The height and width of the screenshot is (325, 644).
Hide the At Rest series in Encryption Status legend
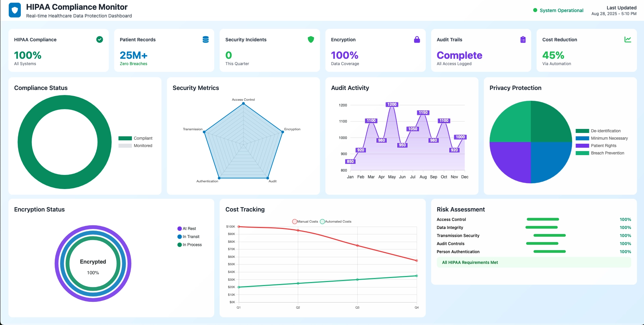(x=187, y=228)
